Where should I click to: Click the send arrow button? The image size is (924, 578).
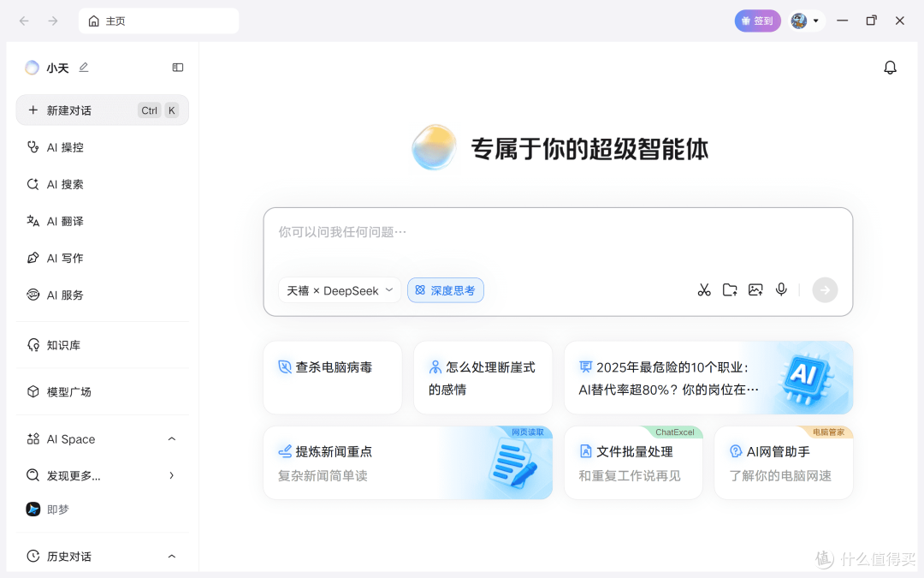825,289
